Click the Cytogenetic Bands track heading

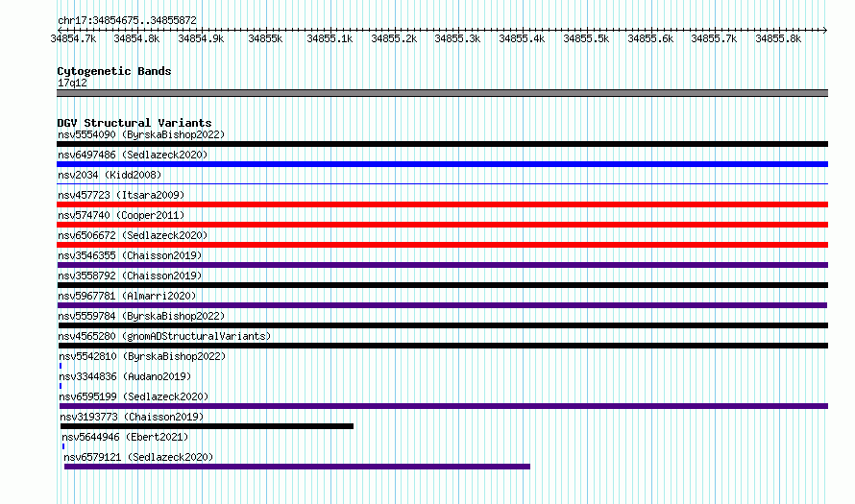point(114,71)
